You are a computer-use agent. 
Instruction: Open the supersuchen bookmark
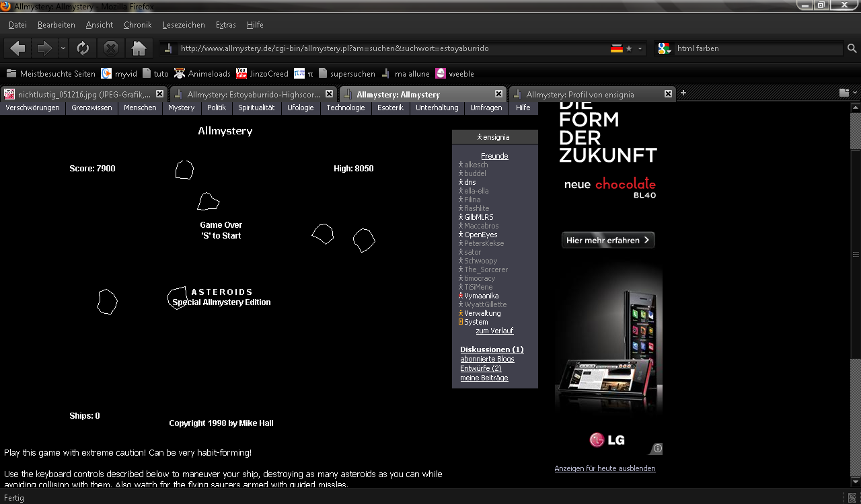347,74
